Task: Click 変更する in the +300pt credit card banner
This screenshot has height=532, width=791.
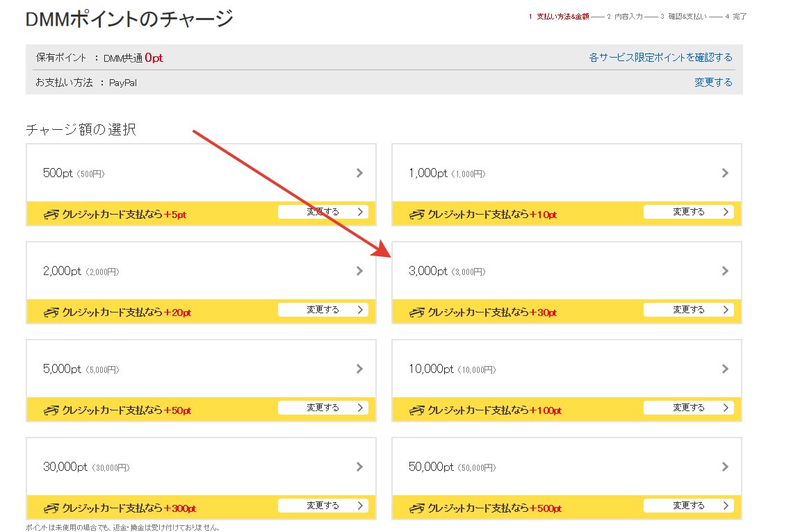Action: 323,506
